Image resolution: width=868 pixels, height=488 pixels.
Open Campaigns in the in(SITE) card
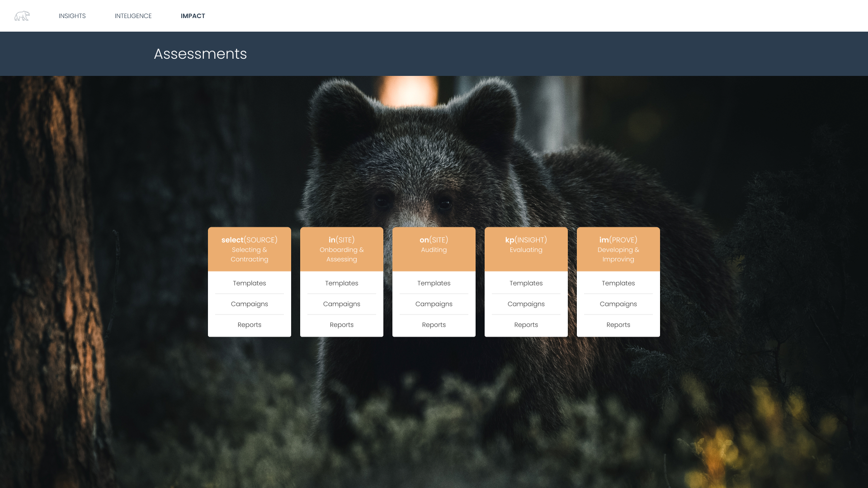pos(341,304)
